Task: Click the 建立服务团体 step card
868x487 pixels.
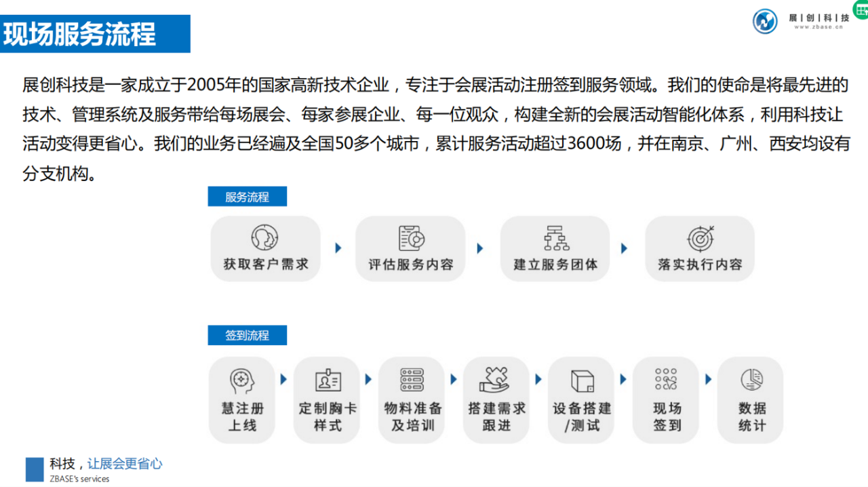Action: coord(555,248)
